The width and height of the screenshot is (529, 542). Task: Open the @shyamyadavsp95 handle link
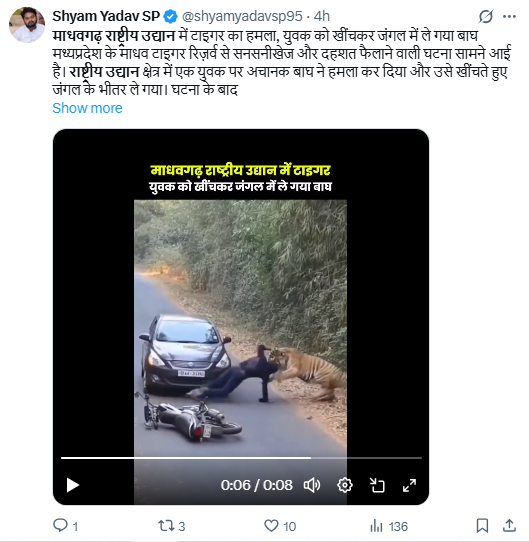242,16
